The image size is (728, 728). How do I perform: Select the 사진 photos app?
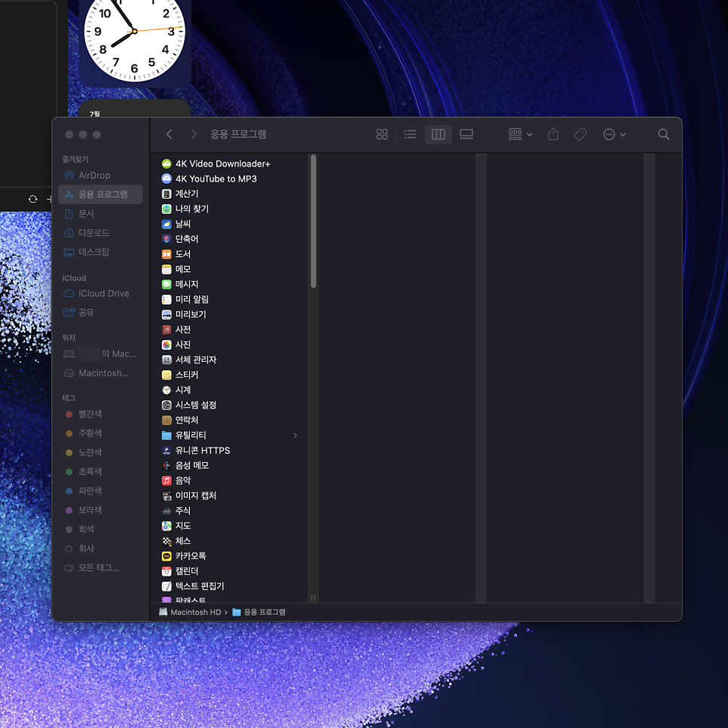pyautogui.click(x=229, y=345)
